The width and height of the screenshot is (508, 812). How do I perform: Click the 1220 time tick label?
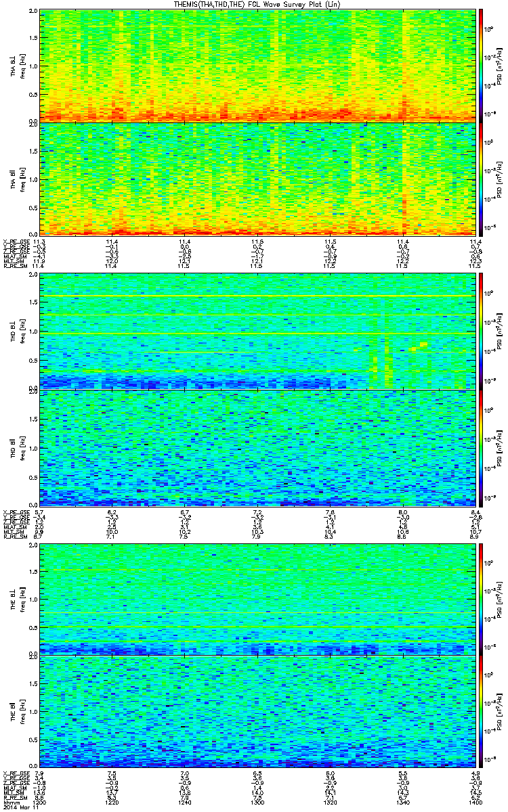112,802
